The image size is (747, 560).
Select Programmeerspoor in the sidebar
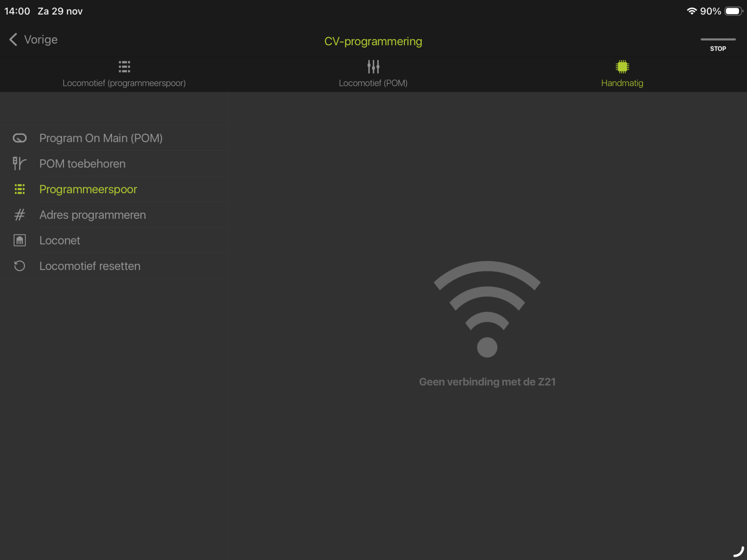point(88,190)
